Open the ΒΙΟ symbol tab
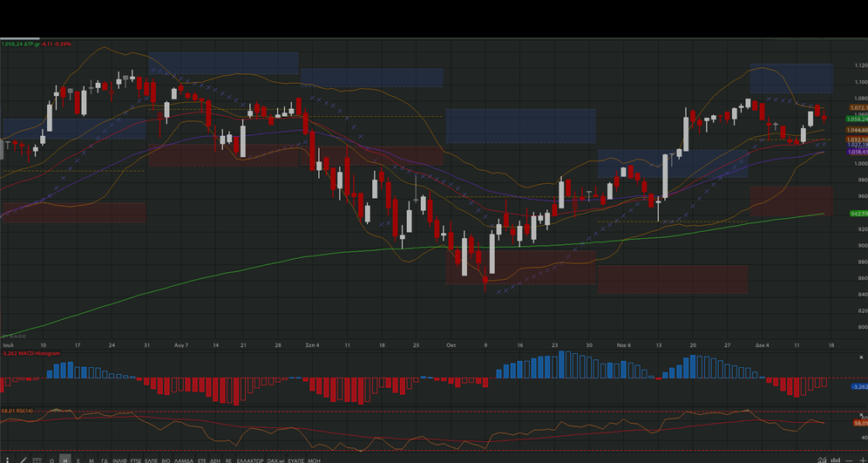Screen dimensions: 868x463 166,460
